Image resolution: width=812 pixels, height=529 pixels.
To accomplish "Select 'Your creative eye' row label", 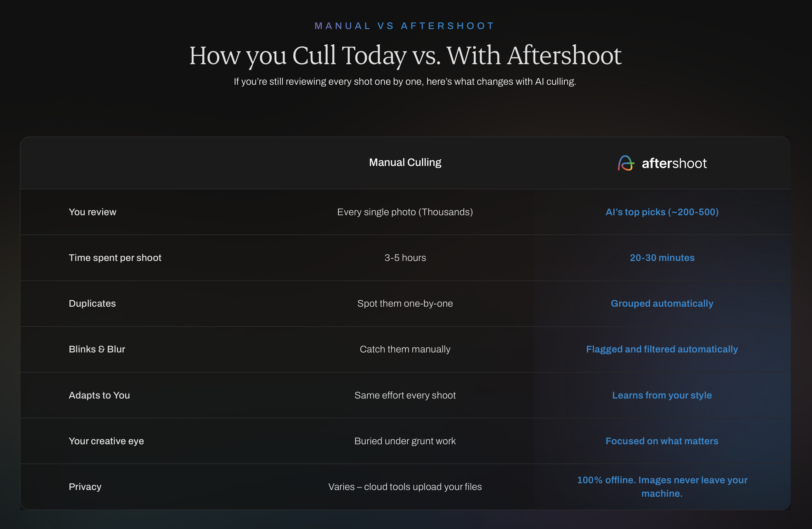I will [106, 441].
